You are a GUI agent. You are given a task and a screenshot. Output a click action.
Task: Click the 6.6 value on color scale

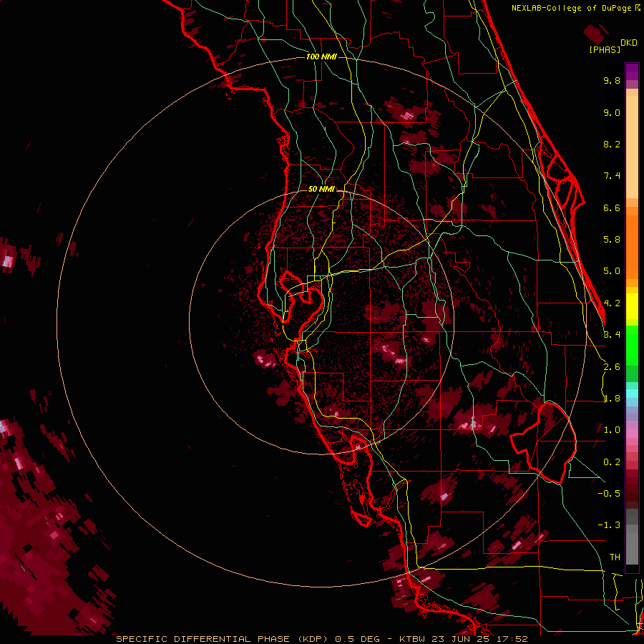point(612,208)
